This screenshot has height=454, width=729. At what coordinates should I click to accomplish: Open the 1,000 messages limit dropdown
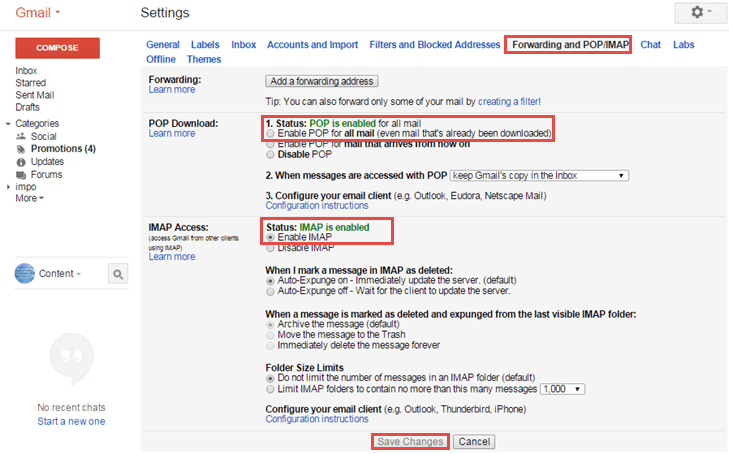(x=562, y=389)
